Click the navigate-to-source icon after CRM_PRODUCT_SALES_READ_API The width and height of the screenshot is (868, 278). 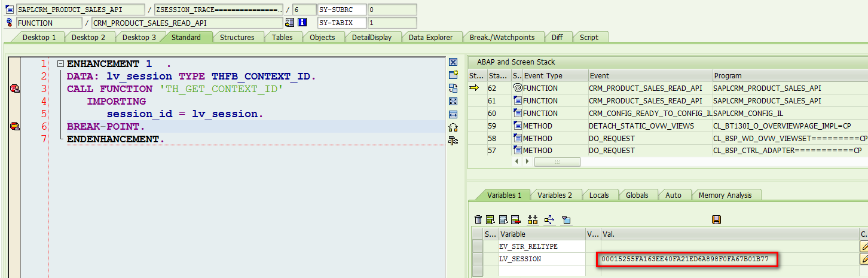pos(289,23)
